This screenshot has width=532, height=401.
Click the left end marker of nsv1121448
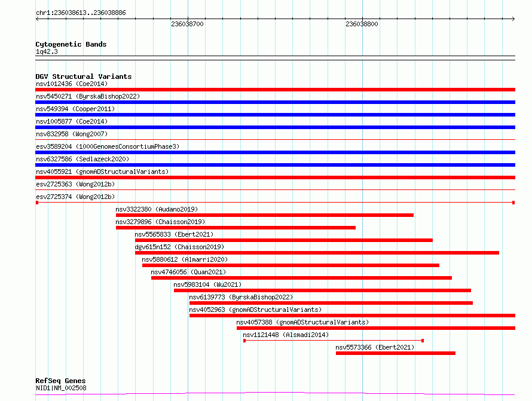(244, 341)
